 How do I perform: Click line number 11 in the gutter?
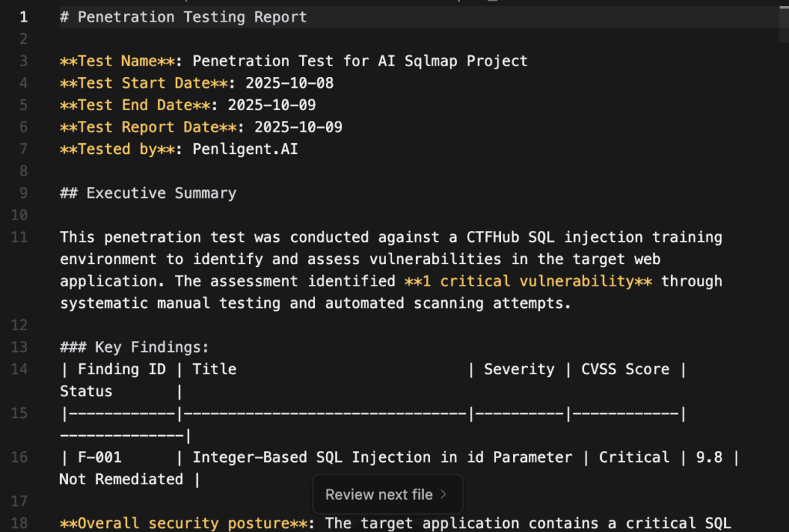[x=19, y=237]
